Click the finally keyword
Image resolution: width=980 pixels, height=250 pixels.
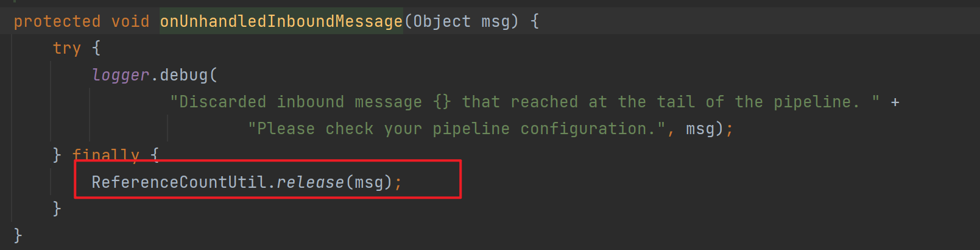105,155
